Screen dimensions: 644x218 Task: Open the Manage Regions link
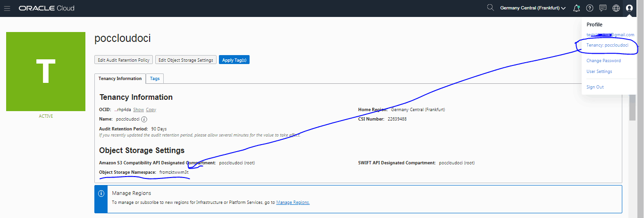pyautogui.click(x=293, y=202)
